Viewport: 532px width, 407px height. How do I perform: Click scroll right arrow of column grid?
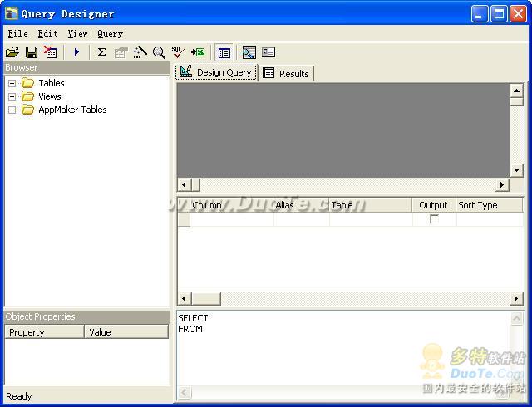[516, 299]
